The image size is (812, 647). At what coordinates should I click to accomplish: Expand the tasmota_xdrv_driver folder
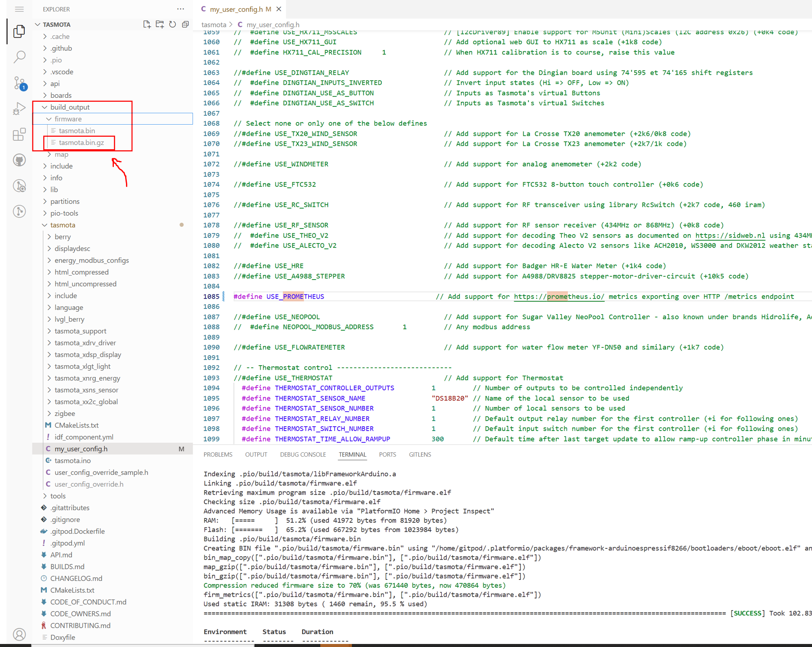pyautogui.click(x=85, y=343)
